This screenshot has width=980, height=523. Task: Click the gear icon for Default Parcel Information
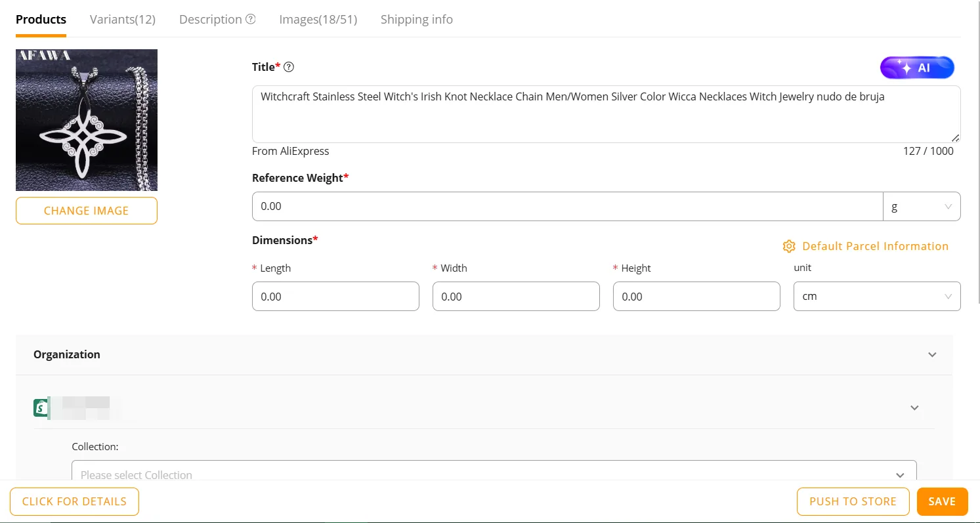(789, 247)
